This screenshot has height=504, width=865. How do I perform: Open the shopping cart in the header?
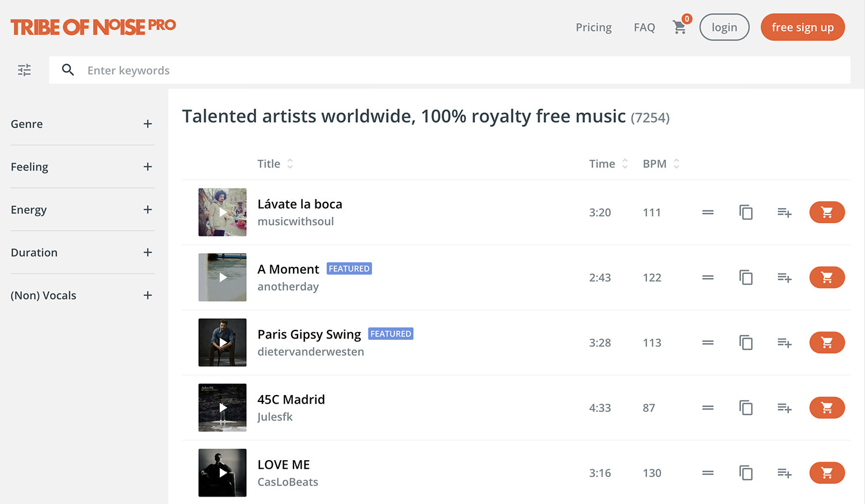679,27
